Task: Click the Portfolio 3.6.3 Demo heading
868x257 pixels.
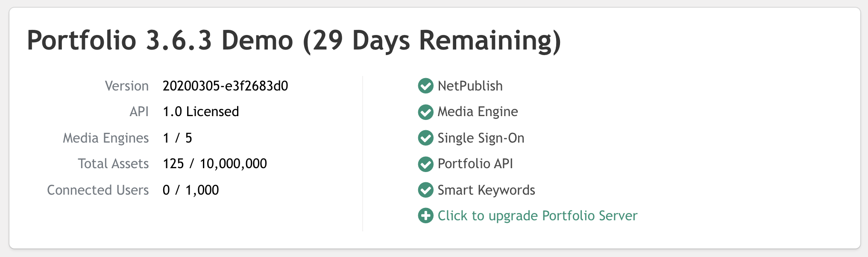Action: point(293,41)
